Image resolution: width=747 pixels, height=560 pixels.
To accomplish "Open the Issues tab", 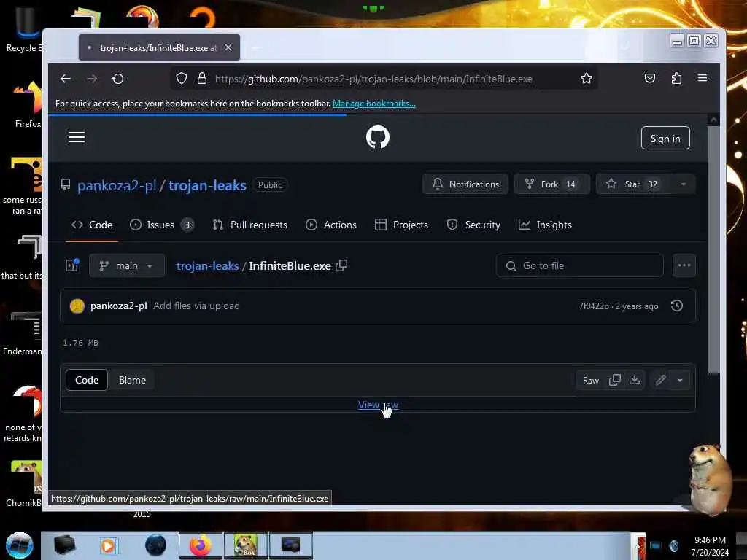I will [x=162, y=225].
